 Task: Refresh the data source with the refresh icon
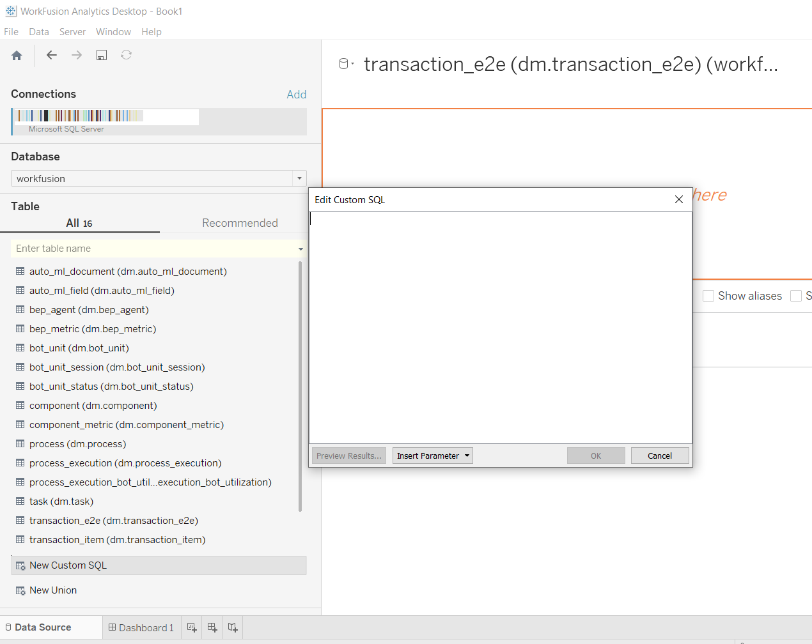(x=127, y=55)
